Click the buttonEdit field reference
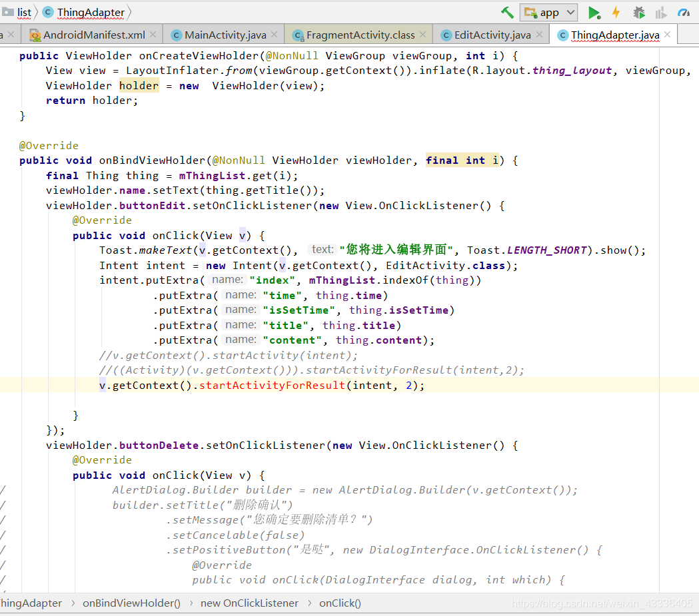Viewport: 699px width, 616px height. pos(152,206)
